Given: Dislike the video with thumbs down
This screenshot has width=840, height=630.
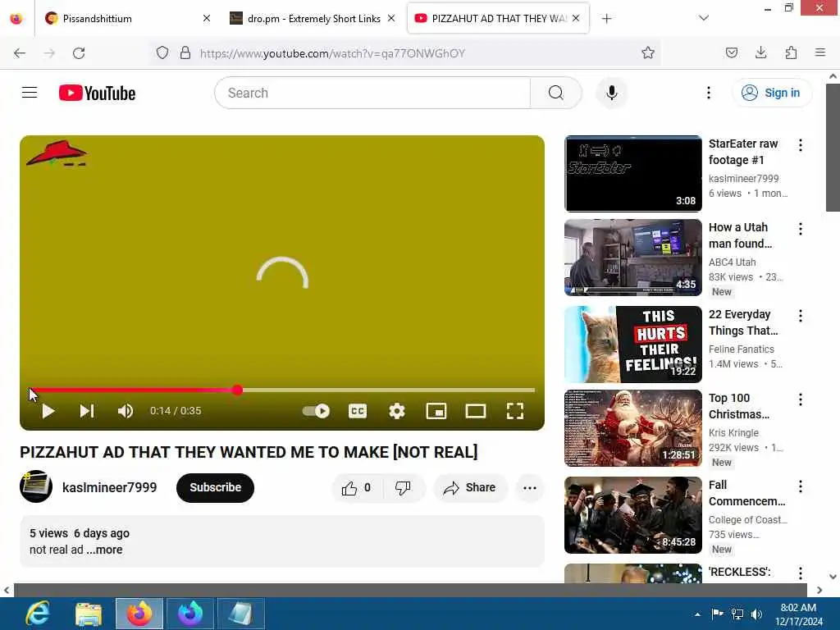Looking at the screenshot, I should click(403, 487).
